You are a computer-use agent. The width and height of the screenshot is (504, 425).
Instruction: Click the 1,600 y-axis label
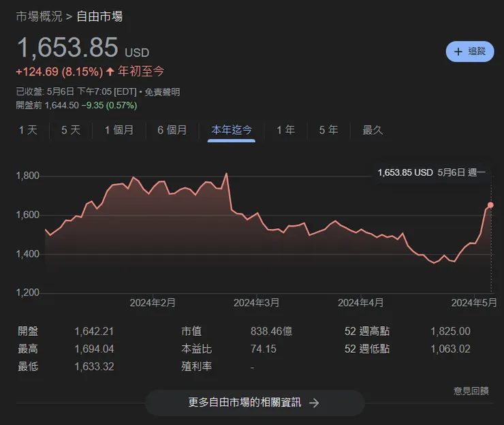pyautogui.click(x=28, y=215)
